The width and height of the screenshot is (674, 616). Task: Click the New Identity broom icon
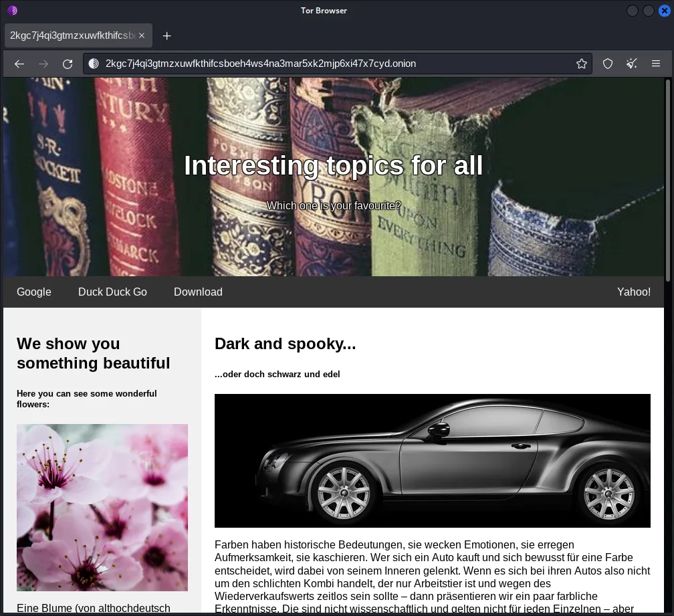click(x=632, y=64)
